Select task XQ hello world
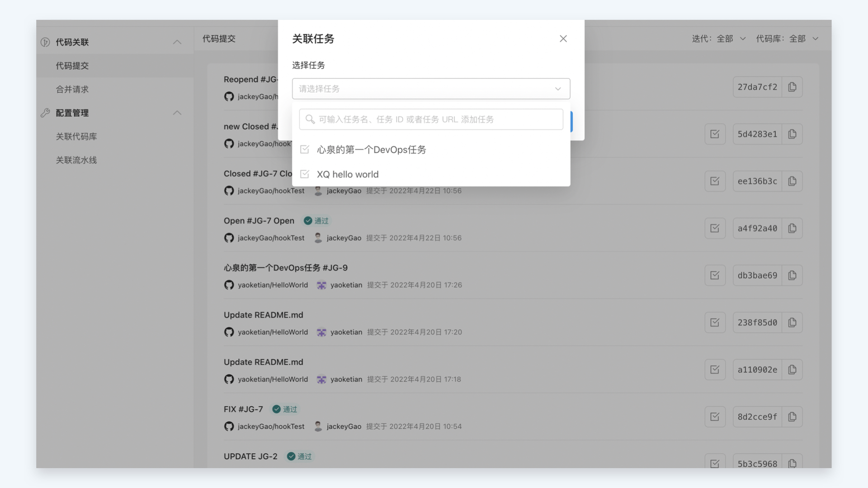 pos(347,174)
